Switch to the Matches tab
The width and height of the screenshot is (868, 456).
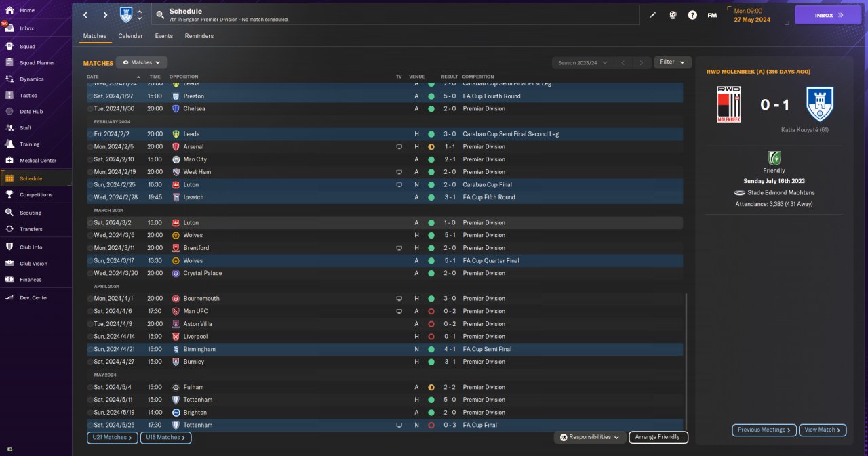tap(95, 36)
